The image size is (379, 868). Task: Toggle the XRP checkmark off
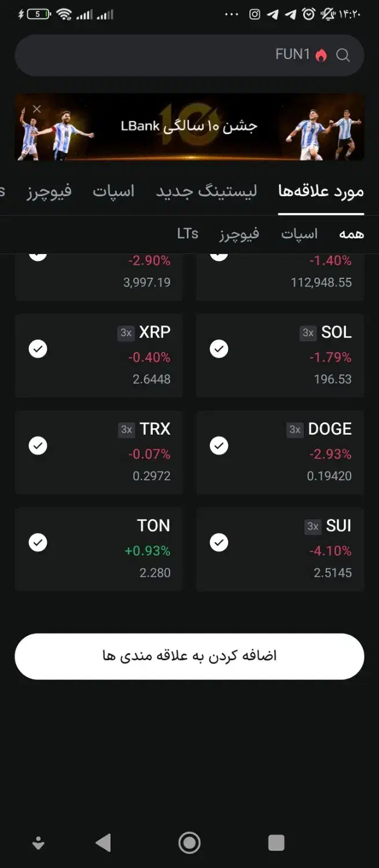point(38,349)
